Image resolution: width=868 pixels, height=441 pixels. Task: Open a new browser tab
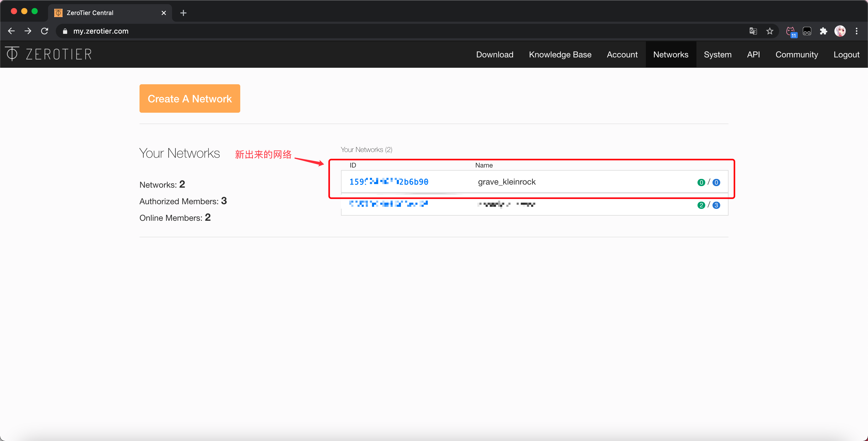pos(183,13)
